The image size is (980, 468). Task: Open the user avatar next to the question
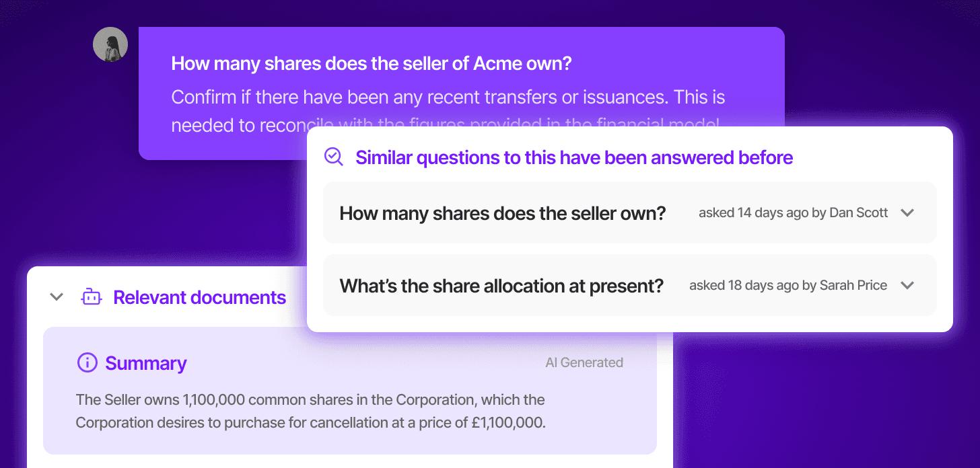pyautogui.click(x=110, y=44)
